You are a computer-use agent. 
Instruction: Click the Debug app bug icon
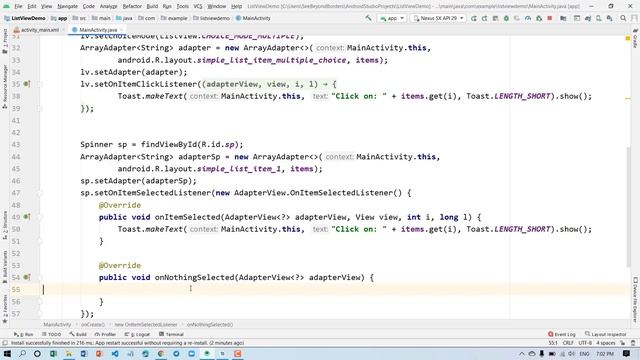[506, 18]
